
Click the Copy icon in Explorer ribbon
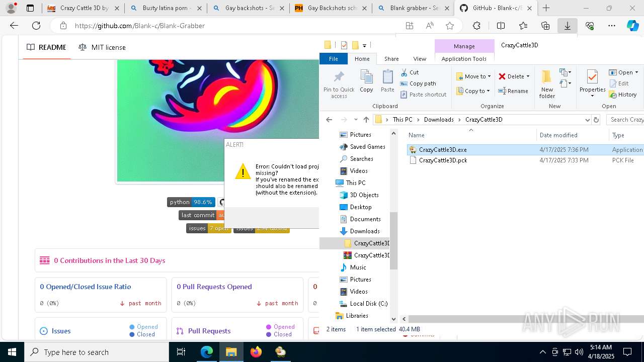pos(366,81)
